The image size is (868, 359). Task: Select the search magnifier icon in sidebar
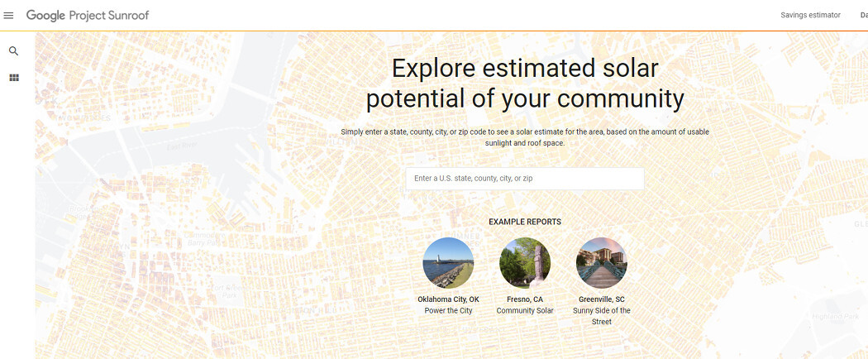pyautogui.click(x=13, y=51)
